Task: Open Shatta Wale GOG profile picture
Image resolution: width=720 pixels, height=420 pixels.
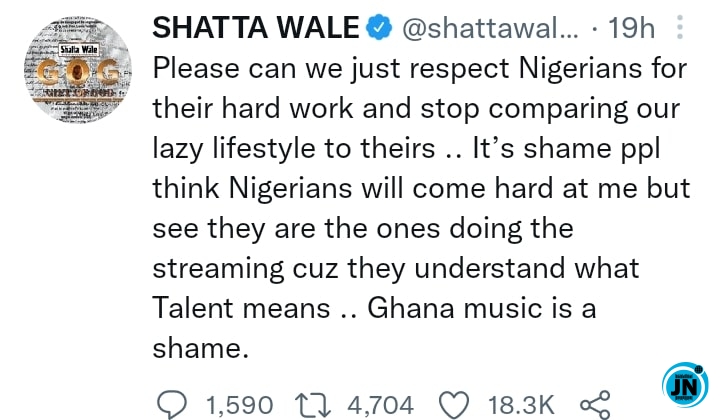Action: [78, 69]
